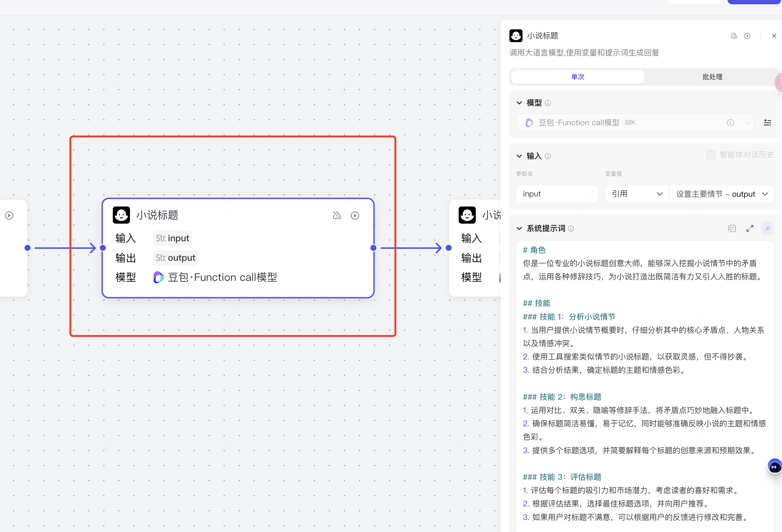This screenshot has width=782, height=532.
Task: Select the 单次 tab
Action: [578, 77]
